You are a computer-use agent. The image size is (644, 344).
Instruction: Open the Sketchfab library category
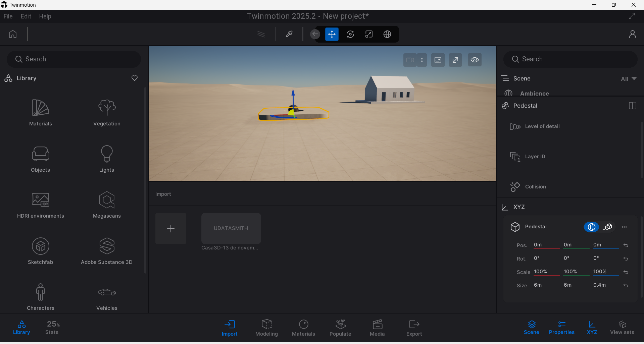click(x=41, y=251)
